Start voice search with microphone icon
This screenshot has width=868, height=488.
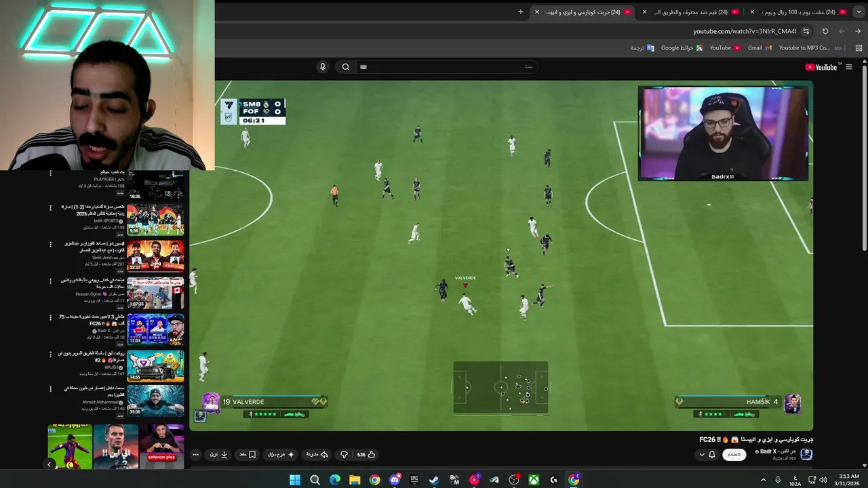coord(323,66)
